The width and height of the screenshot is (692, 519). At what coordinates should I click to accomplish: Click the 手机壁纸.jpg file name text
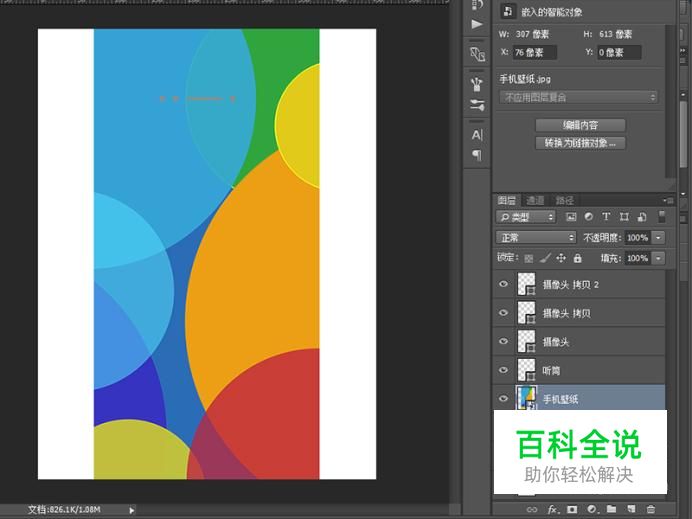(x=525, y=79)
